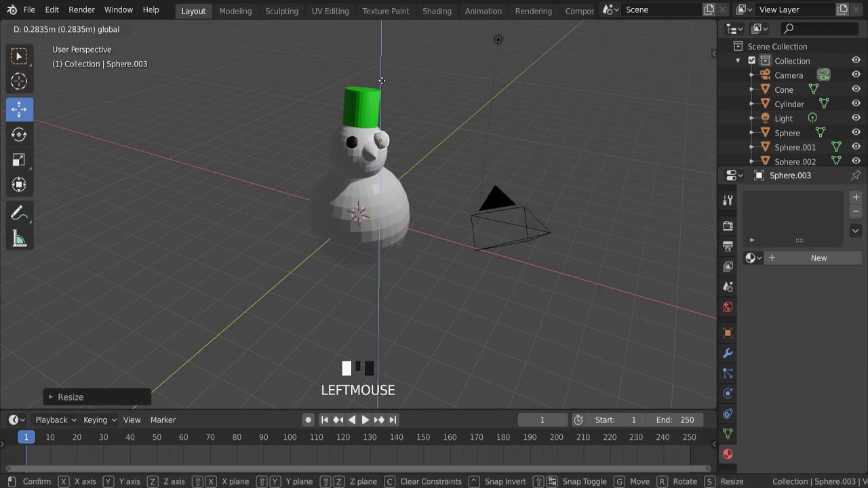The width and height of the screenshot is (868, 488).
Task: Open Object Constraints properties tab
Action: (728, 413)
